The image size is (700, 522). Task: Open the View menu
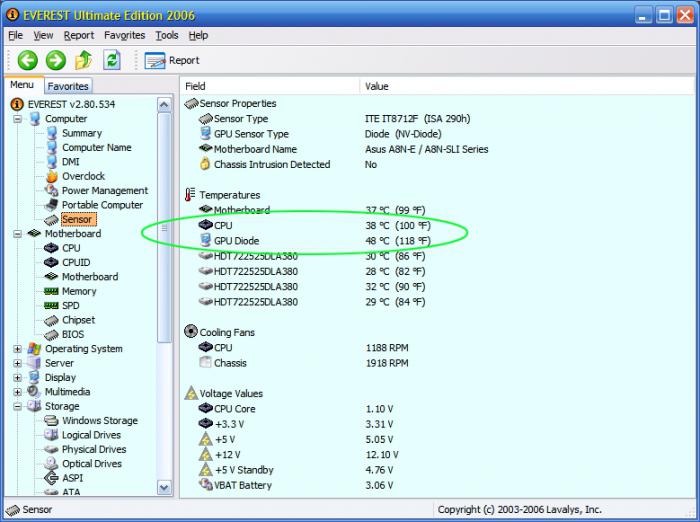tap(43, 35)
